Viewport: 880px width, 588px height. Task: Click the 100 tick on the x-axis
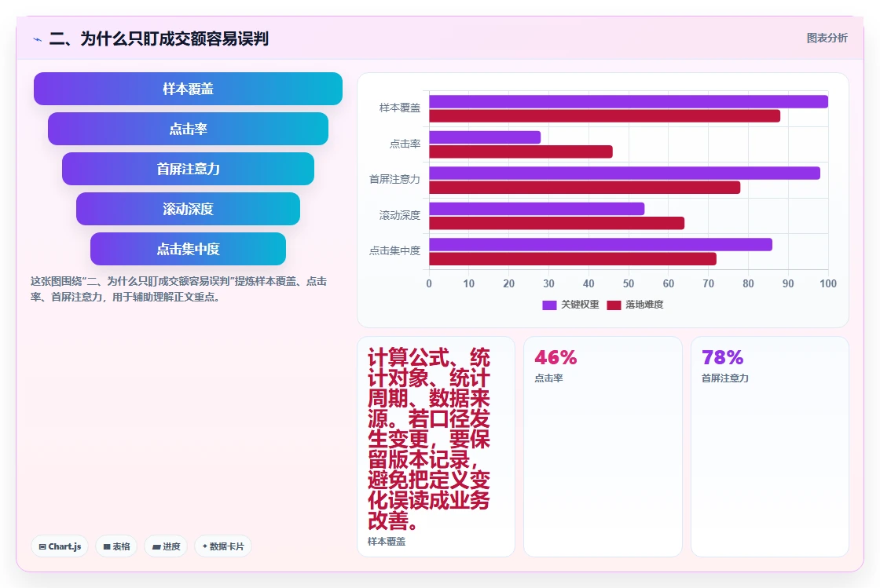coord(828,283)
